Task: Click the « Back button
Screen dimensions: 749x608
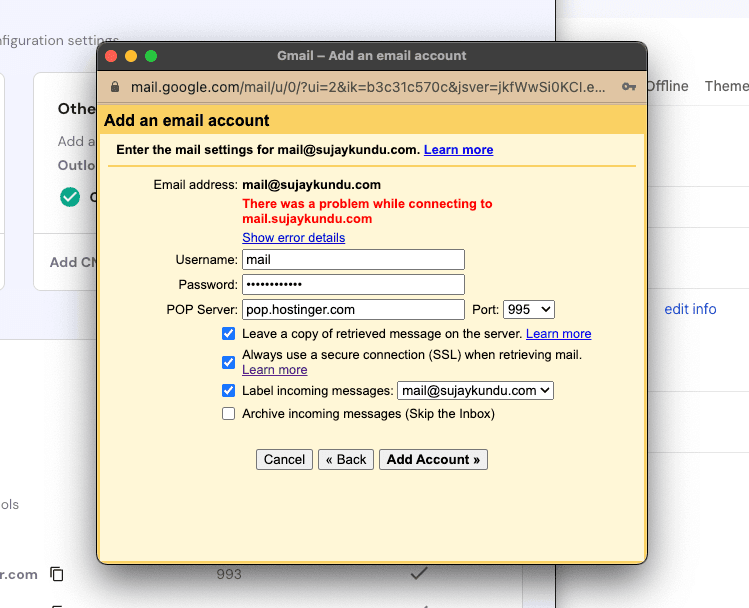Action: (346, 459)
